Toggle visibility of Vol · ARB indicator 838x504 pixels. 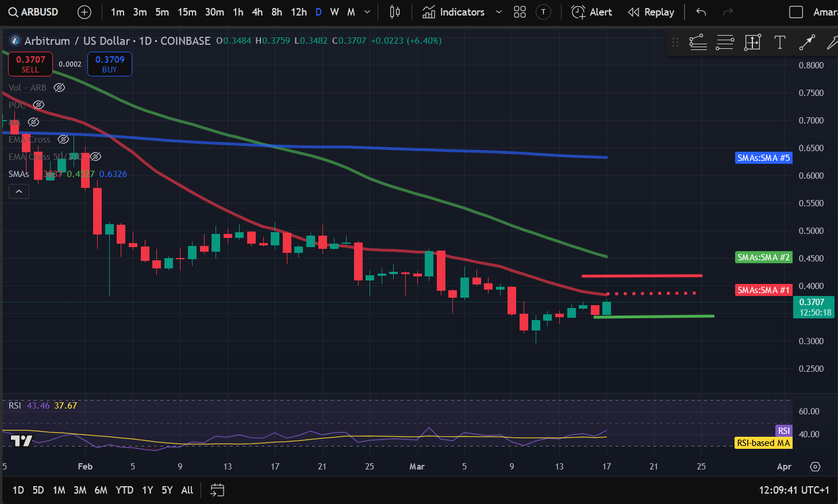(59, 87)
